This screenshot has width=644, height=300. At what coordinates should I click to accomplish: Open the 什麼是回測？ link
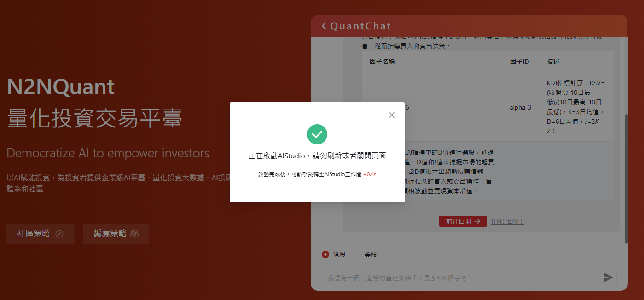tap(507, 221)
